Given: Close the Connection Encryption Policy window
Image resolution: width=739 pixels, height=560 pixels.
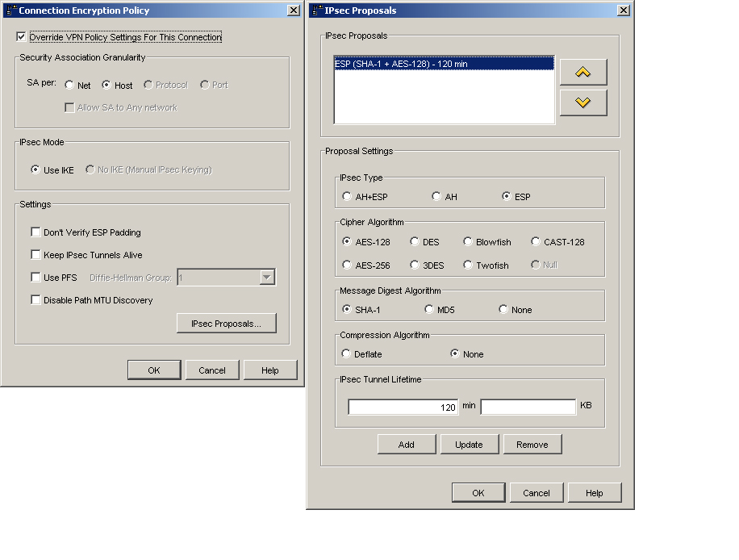Looking at the screenshot, I should tap(294, 10).
